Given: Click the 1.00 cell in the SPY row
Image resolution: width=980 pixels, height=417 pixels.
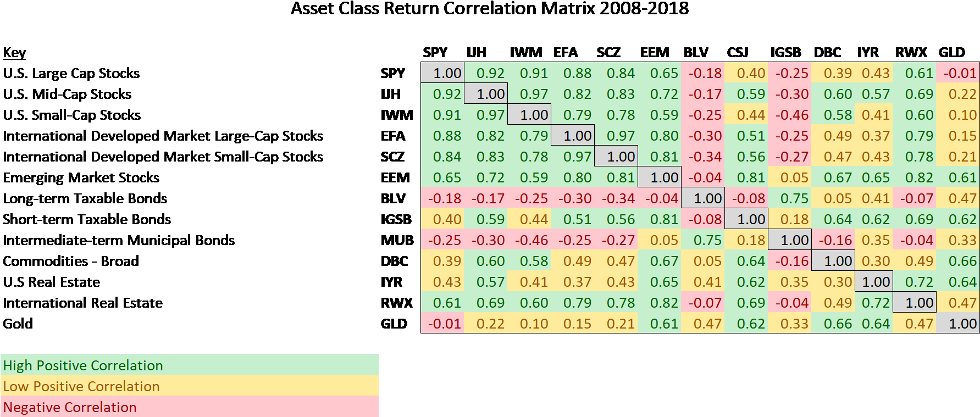Looking at the screenshot, I should 443,73.
